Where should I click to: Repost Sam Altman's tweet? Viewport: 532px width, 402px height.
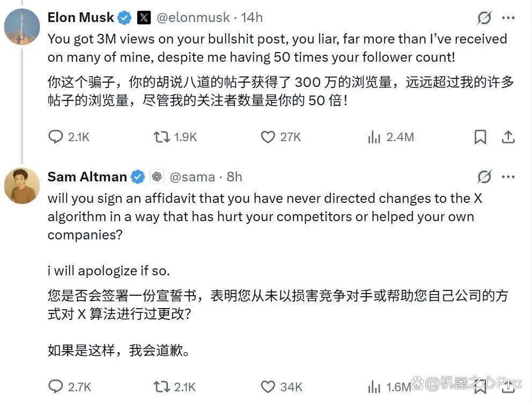click(174, 387)
